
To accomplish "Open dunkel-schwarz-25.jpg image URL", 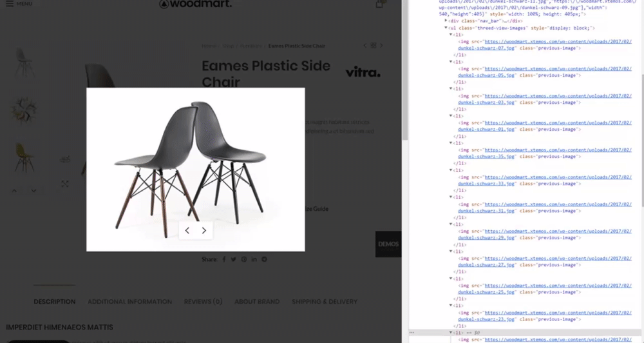I will [545, 289].
